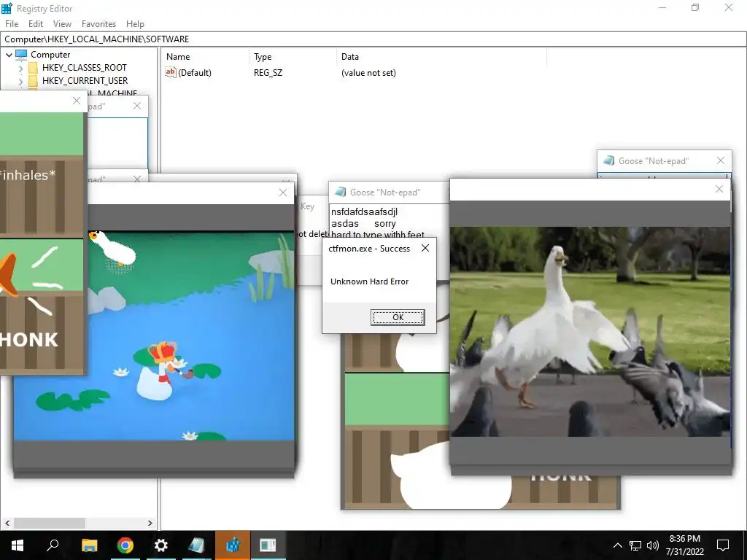Close the pond goose cartoon window
The height and width of the screenshot is (560, 747).
pos(283,192)
